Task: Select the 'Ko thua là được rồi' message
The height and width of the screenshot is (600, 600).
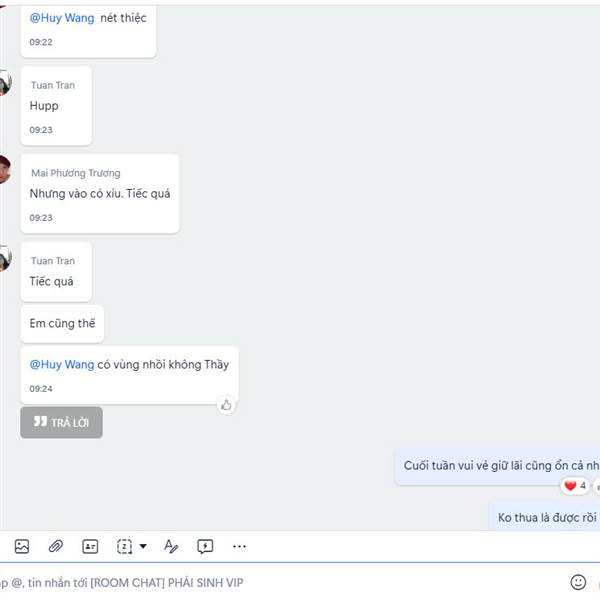Action: [x=547, y=517]
